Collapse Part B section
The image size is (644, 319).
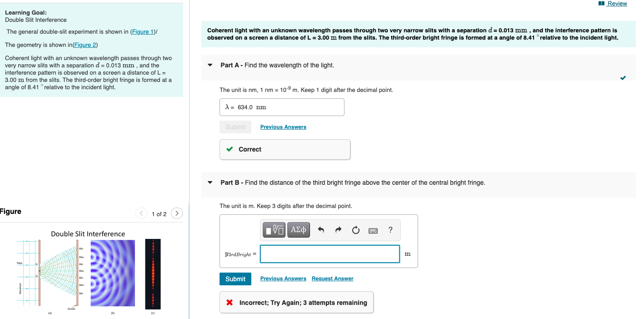[210, 182]
